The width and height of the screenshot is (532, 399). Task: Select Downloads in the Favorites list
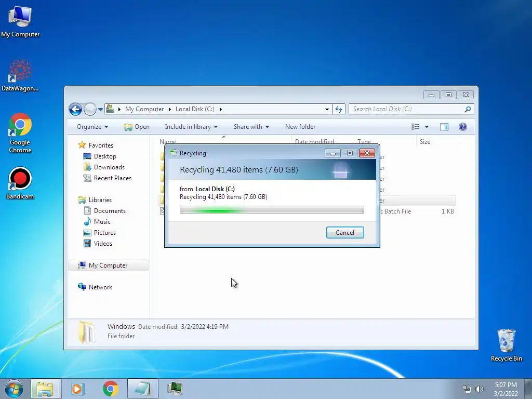[x=109, y=167]
